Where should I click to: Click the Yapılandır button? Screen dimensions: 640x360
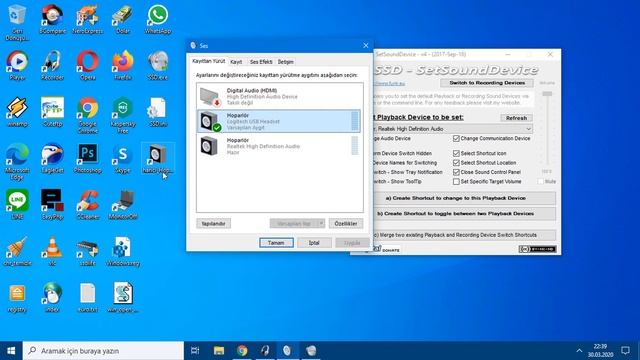pyautogui.click(x=213, y=224)
